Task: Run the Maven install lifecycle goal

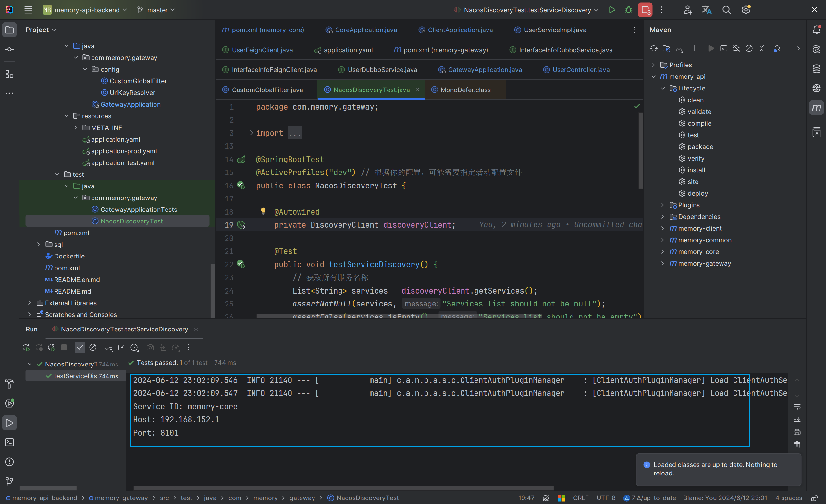Action: (692, 170)
